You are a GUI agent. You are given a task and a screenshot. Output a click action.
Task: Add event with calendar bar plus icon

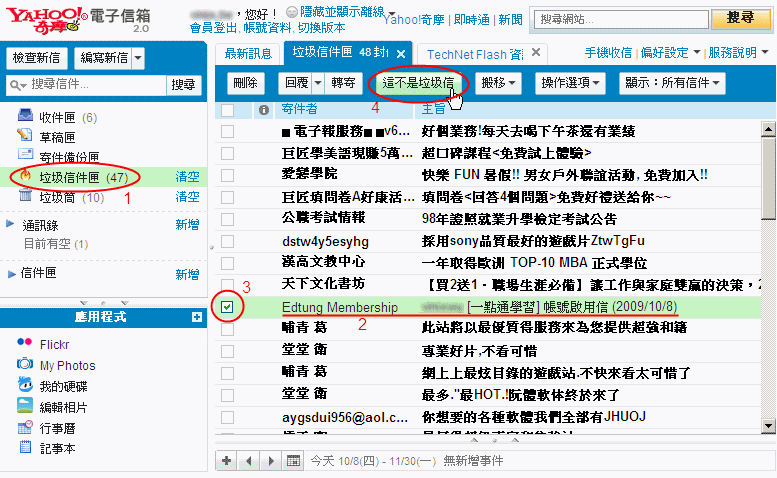click(226, 461)
